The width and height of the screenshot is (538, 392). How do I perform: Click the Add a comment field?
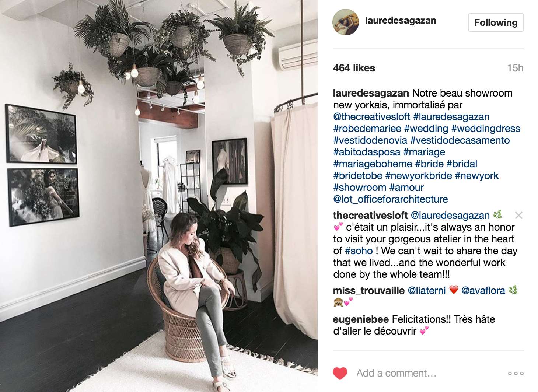coord(424,373)
